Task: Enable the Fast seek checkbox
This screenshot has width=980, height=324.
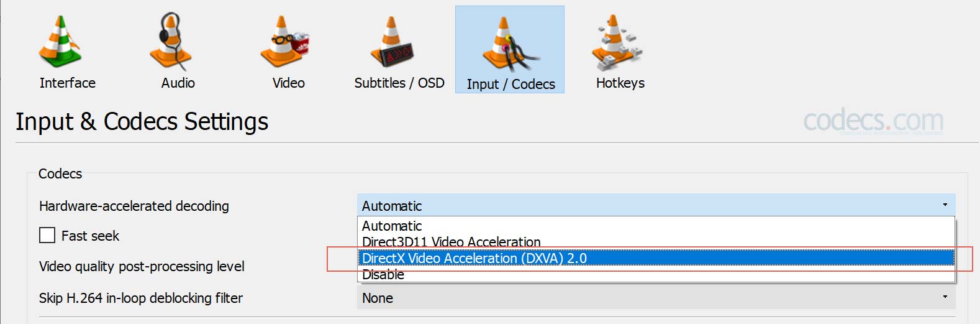Action: [47, 235]
